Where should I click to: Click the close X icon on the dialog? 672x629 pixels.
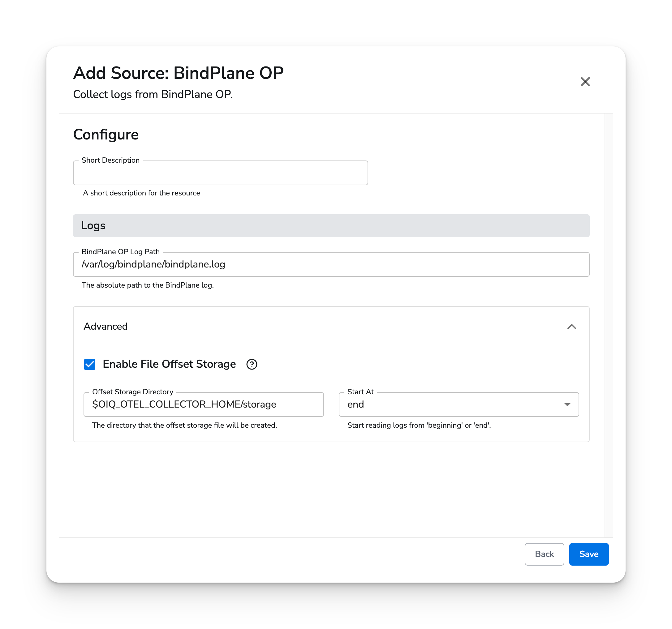pos(585,82)
